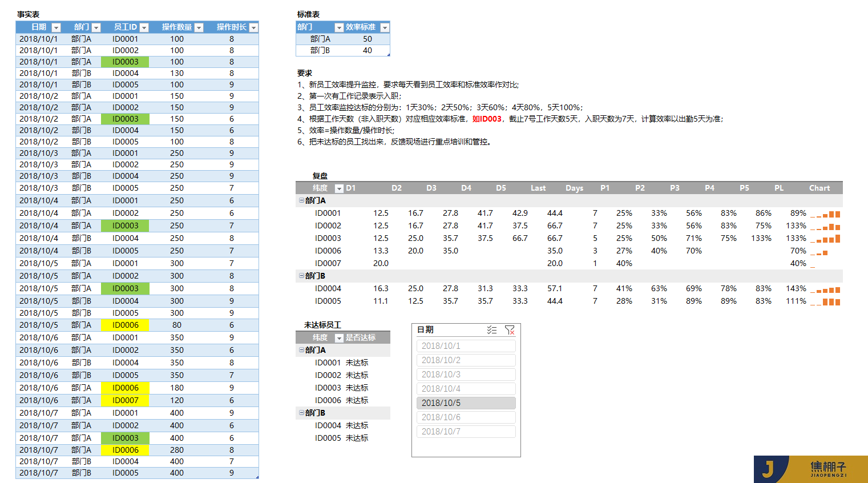
Task: Select the red 如ID0003 text in requirements
Action: [487, 119]
